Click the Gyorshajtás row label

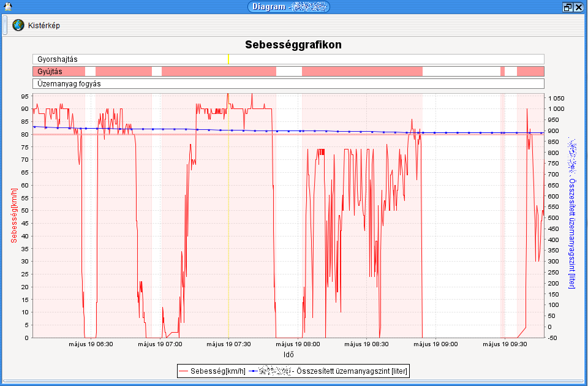pos(58,59)
